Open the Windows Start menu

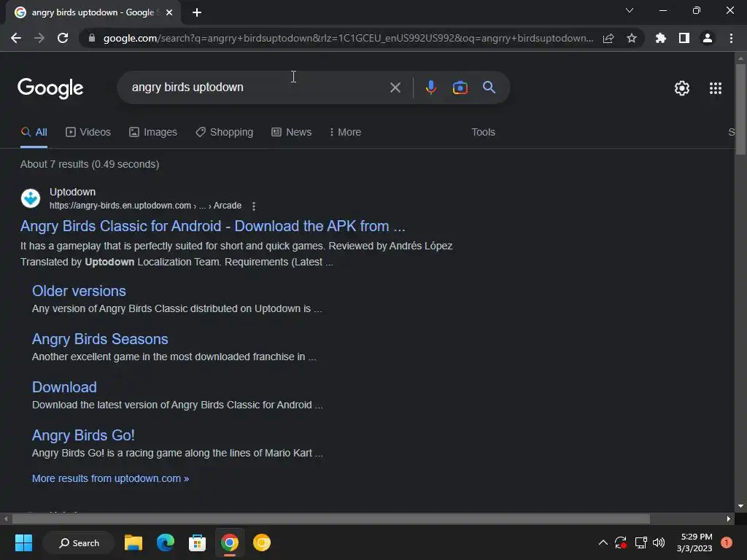(23, 542)
